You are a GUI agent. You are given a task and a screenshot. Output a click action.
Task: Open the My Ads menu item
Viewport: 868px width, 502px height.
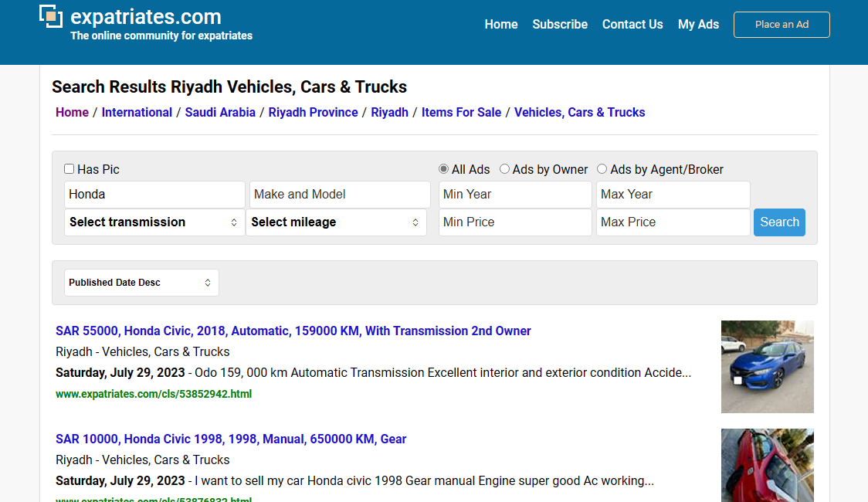(698, 25)
